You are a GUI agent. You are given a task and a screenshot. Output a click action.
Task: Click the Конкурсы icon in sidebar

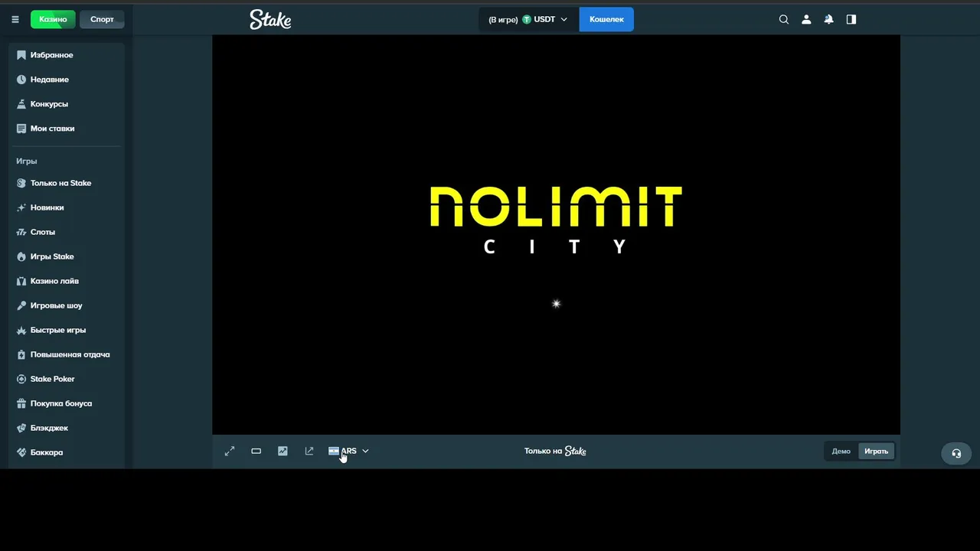pyautogui.click(x=21, y=104)
